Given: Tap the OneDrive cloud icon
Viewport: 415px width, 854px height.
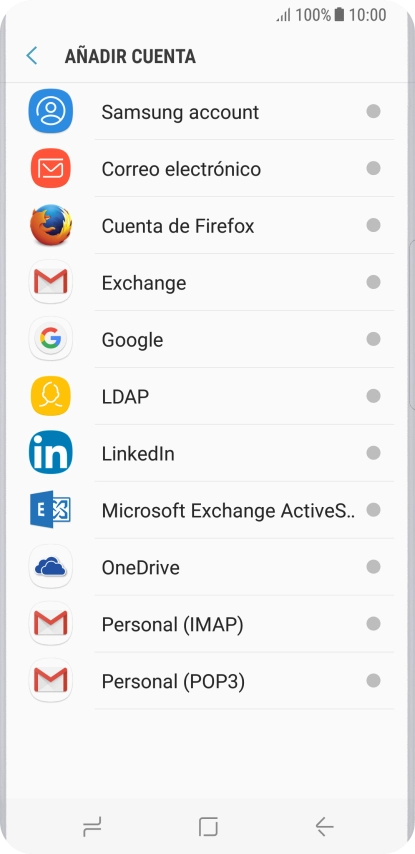Looking at the screenshot, I should click(51, 567).
